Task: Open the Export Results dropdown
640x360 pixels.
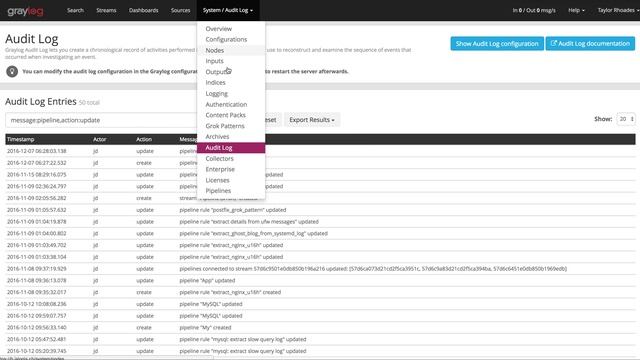Action: coord(312,120)
